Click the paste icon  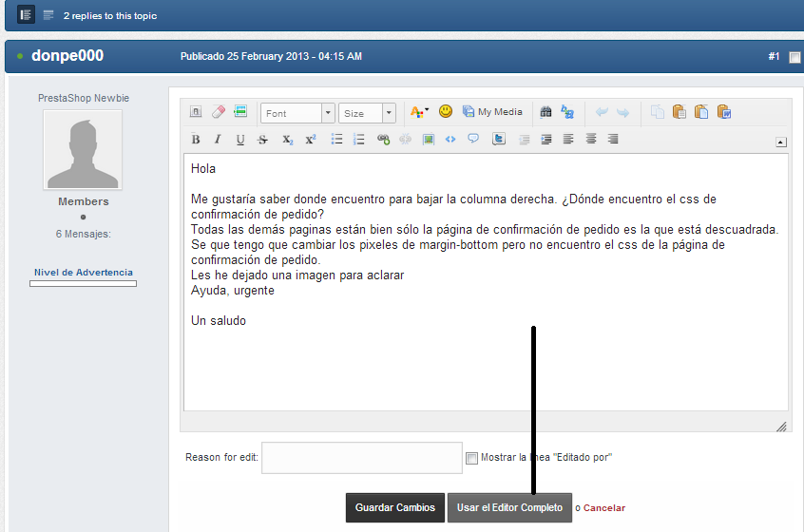[x=680, y=112]
